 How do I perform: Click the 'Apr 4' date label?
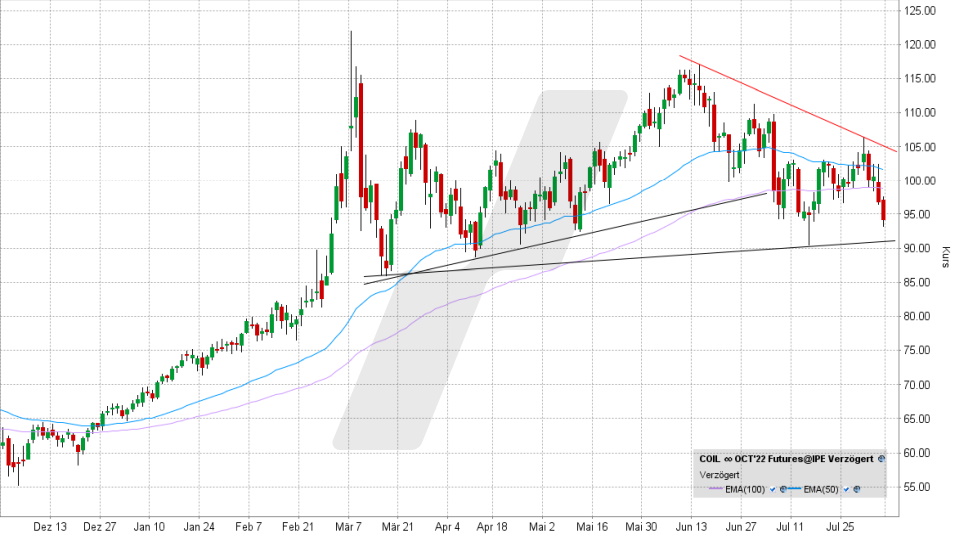click(447, 527)
